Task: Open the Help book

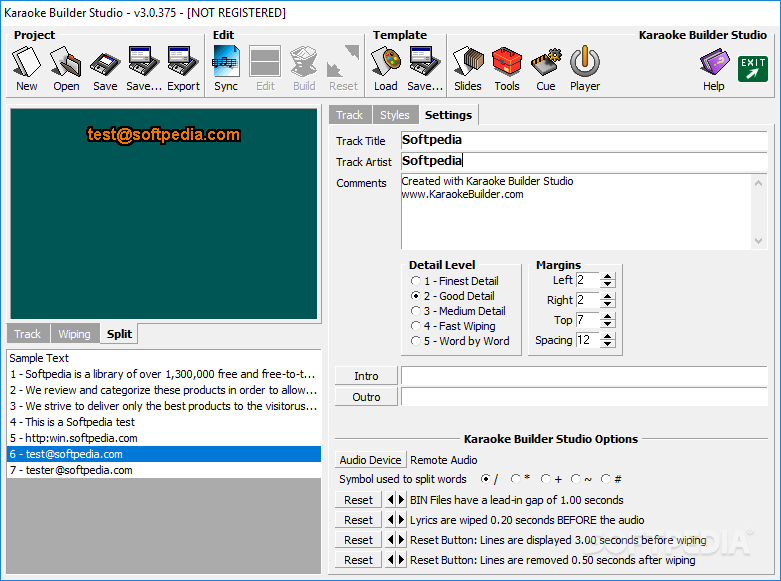Action: [714, 69]
